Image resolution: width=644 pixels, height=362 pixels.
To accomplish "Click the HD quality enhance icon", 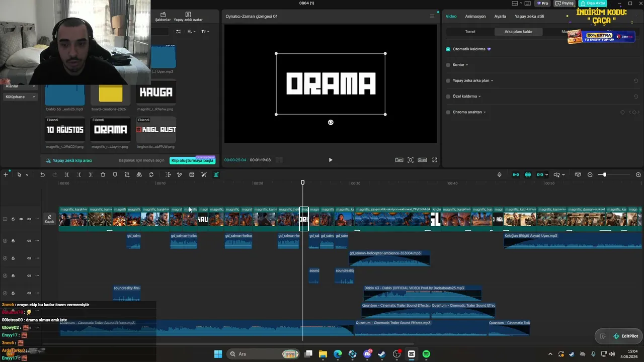I will (x=192, y=174).
